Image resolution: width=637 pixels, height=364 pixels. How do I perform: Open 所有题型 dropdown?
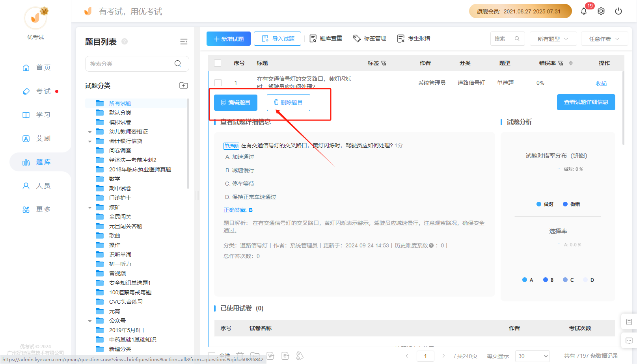tap(553, 39)
